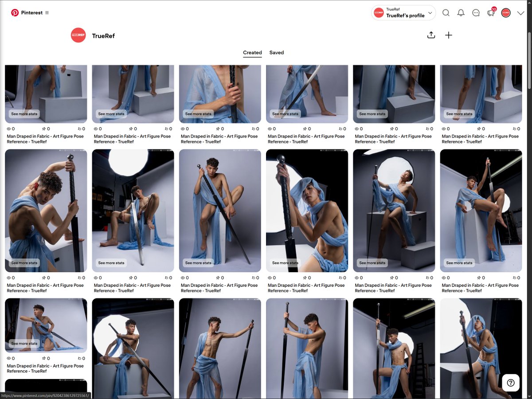Open a Man Draped in Fabric pin title link

pos(44,139)
